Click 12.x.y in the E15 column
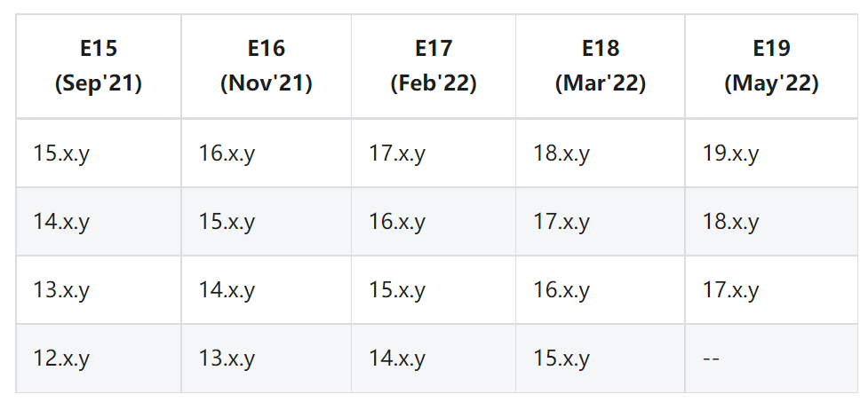 tap(61, 359)
